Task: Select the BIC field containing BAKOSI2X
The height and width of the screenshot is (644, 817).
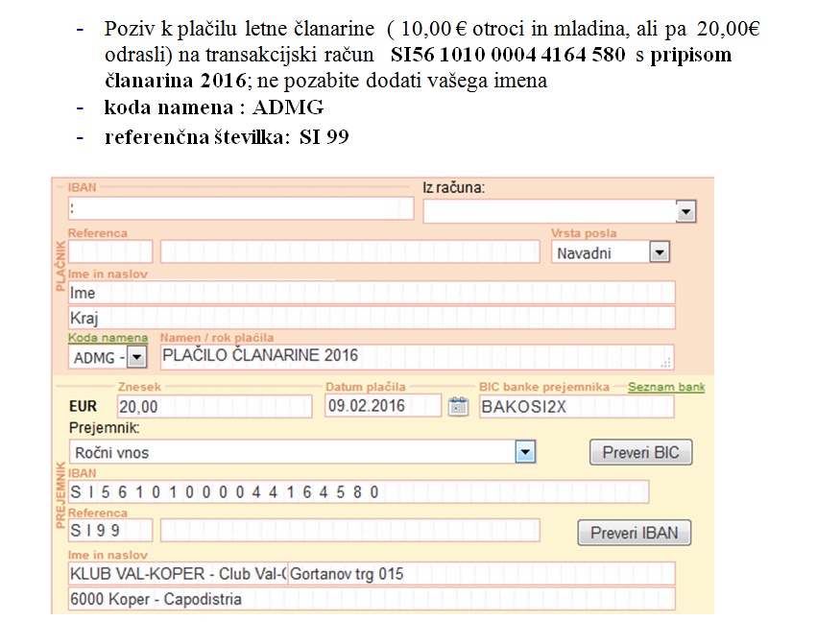Action: (576, 407)
